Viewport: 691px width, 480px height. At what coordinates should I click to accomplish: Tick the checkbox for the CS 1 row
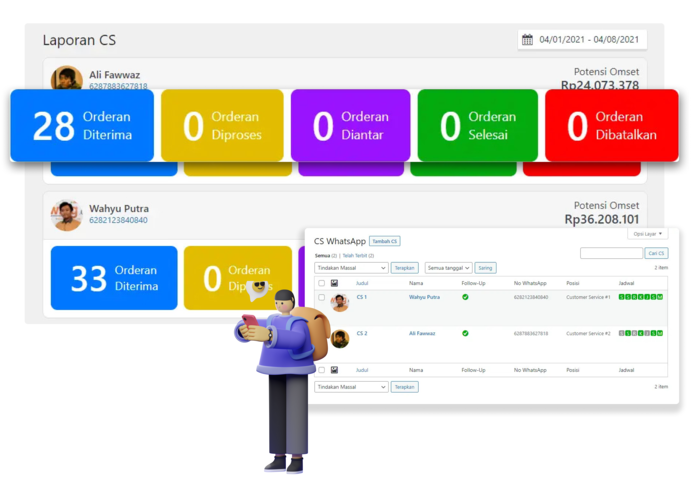pos(322,298)
